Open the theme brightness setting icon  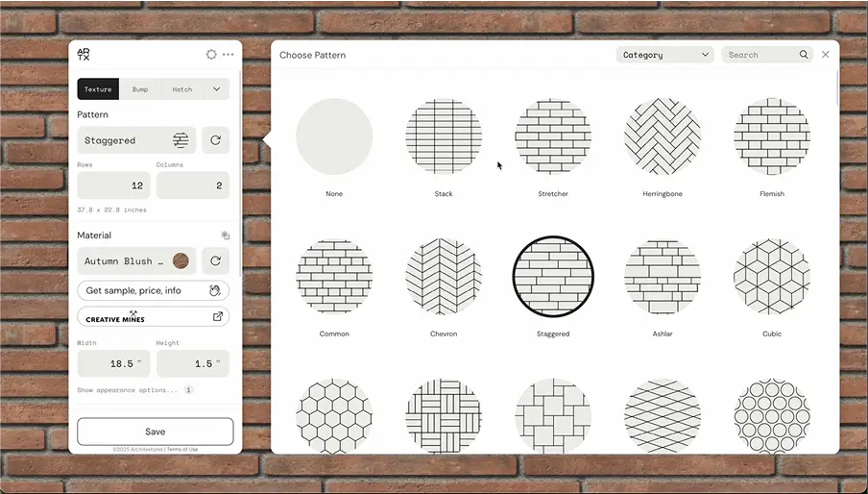211,54
